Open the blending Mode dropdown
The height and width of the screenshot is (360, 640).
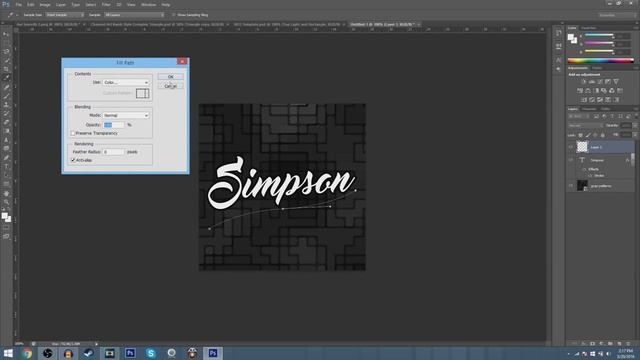coord(126,116)
